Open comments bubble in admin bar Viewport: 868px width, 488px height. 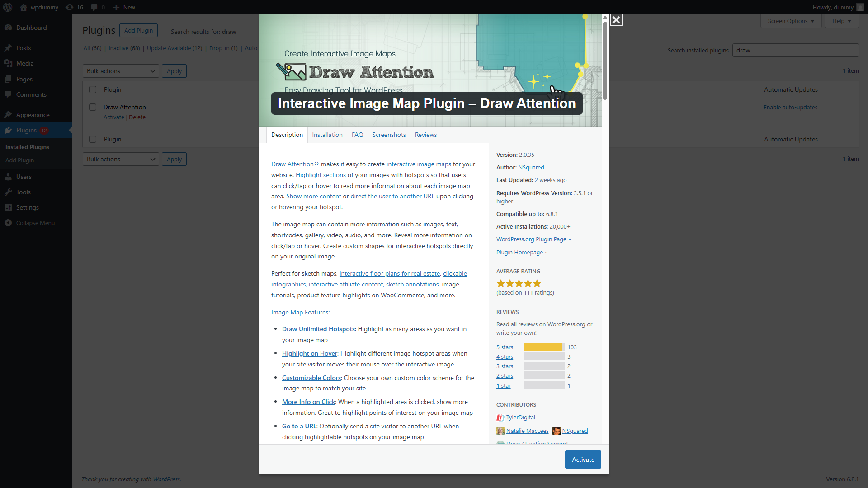pos(94,7)
